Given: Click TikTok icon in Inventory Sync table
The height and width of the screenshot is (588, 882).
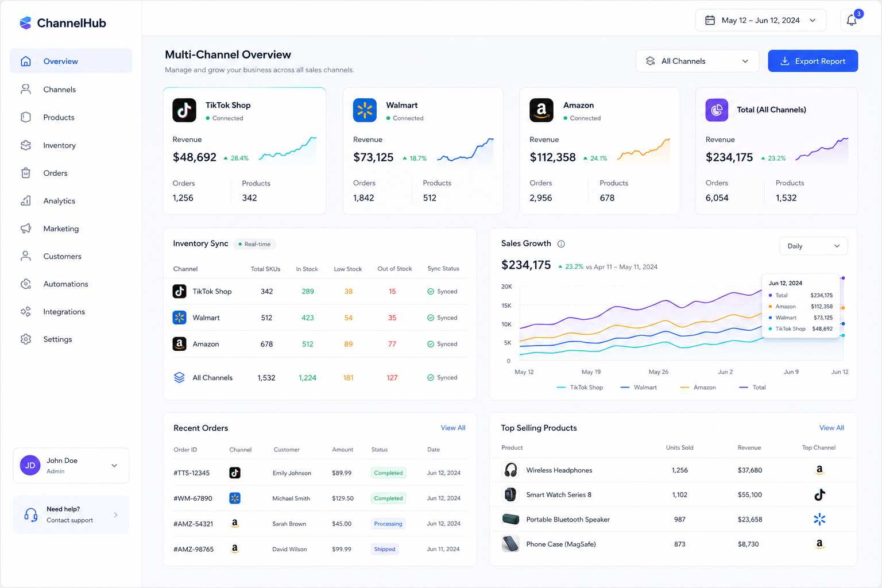Looking at the screenshot, I should point(179,291).
